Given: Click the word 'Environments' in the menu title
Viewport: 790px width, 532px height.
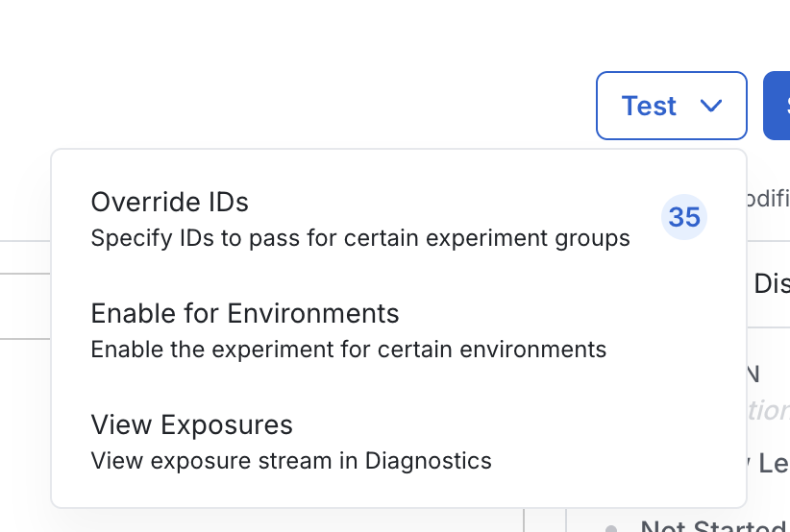Looking at the screenshot, I should 313,314.
